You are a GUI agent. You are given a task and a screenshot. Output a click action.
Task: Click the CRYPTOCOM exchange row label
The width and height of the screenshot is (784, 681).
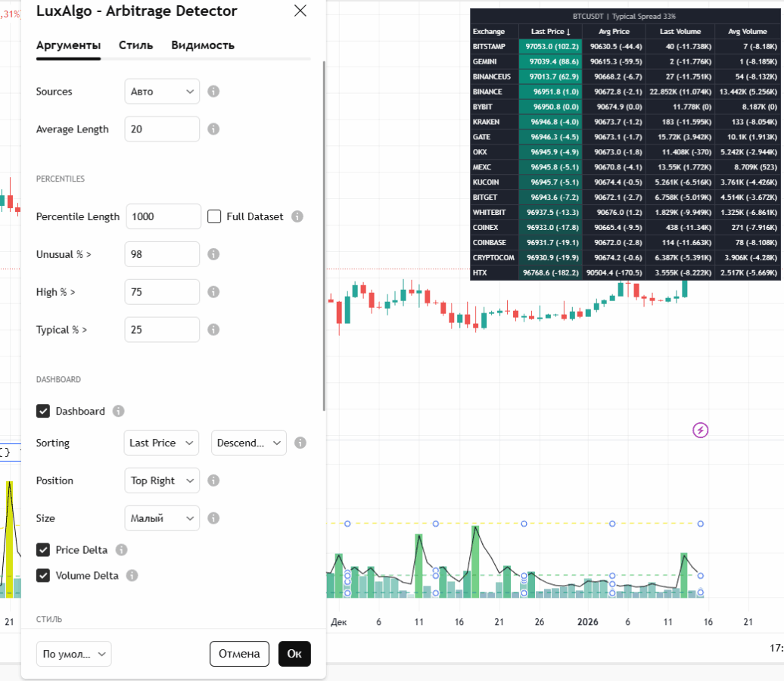pos(493,258)
